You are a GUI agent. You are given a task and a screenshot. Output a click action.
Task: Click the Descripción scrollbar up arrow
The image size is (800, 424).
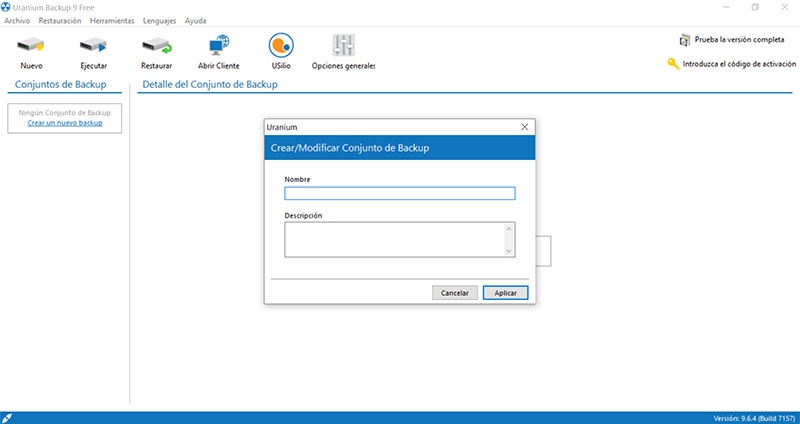point(509,228)
